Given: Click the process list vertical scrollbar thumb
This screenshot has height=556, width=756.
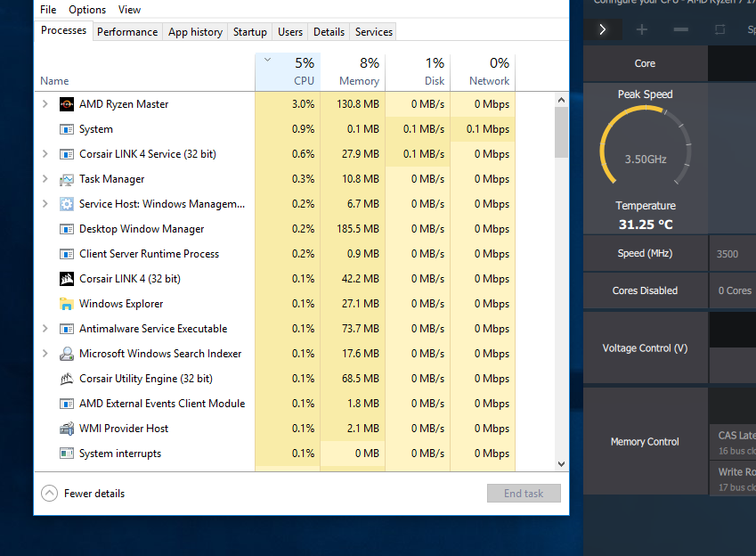Looking at the screenshot, I should [x=561, y=134].
